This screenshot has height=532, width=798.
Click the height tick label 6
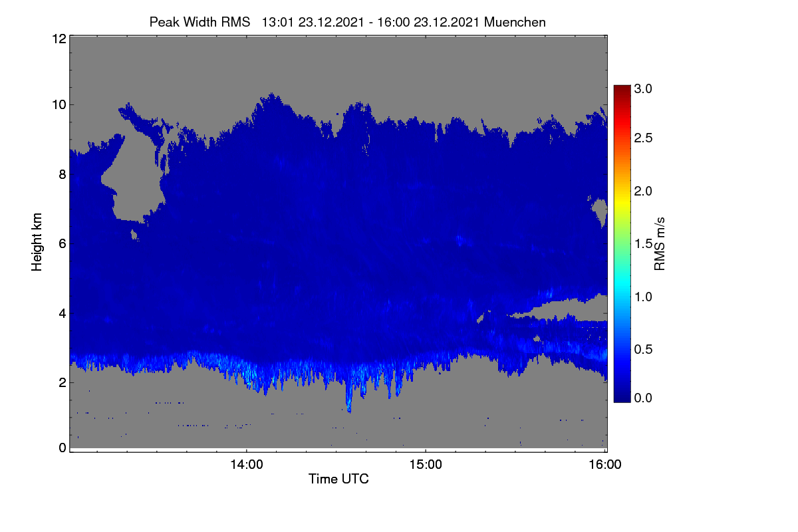pyautogui.click(x=62, y=243)
